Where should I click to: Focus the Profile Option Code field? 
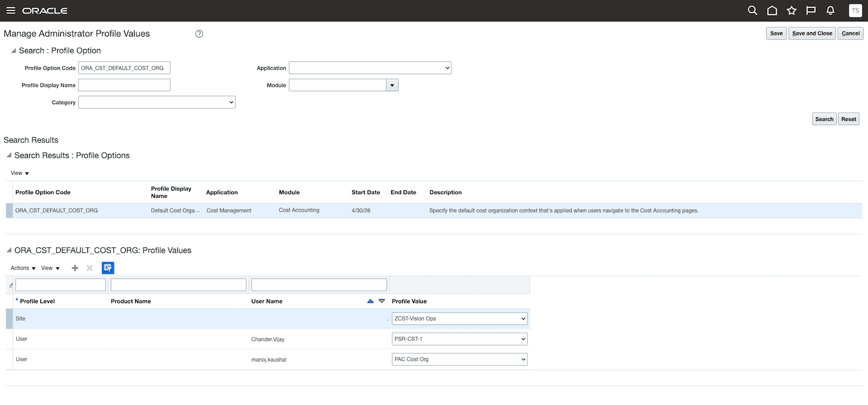click(x=124, y=68)
